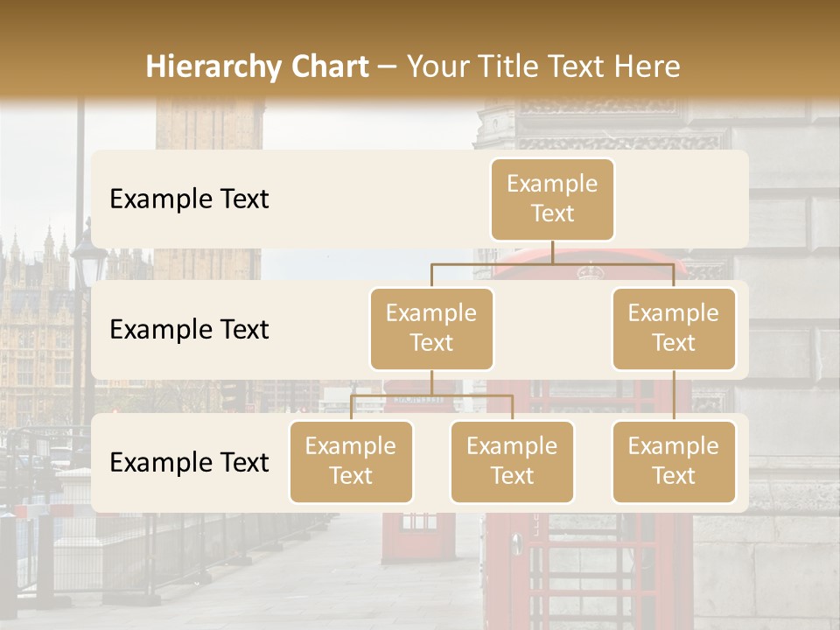
Task: Select the top-level root box of the hierarchy
Action: tap(552, 199)
